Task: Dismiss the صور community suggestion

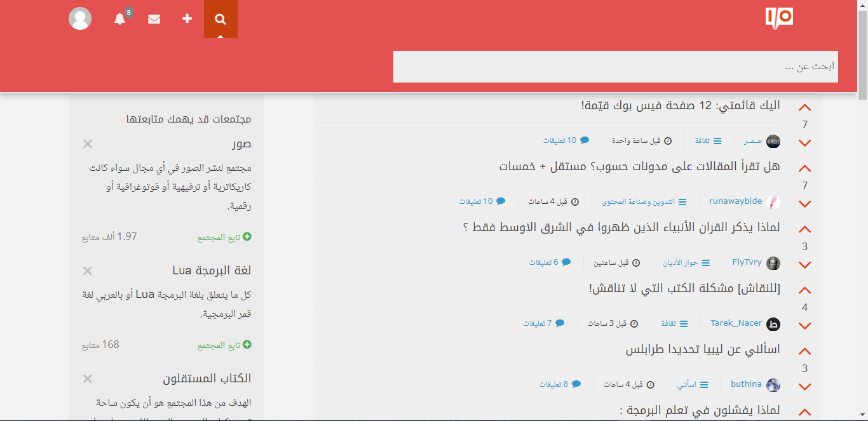Action: click(x=88, y=144)
